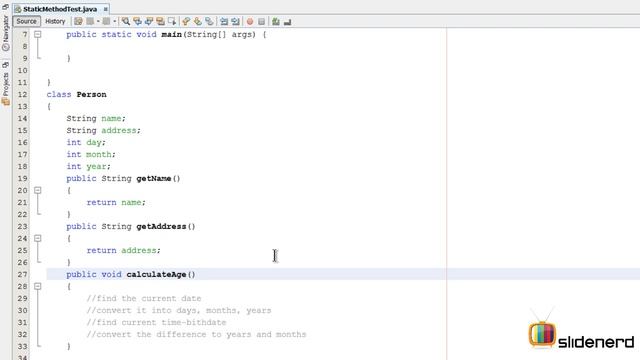Image resolution: width=640 pixels, height=360 pixels.
Task: Open the Forward history dropdown arrow
Action: [114, 21]
